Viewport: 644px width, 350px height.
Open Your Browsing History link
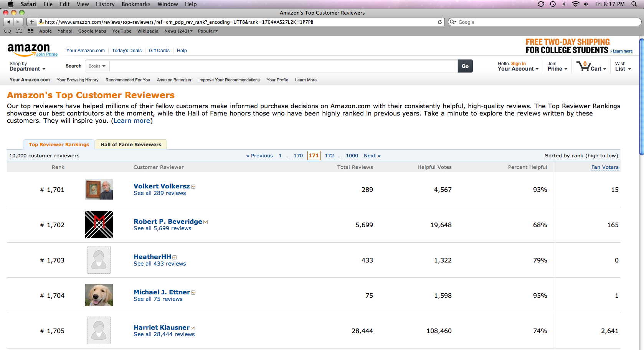click(78, 80)
